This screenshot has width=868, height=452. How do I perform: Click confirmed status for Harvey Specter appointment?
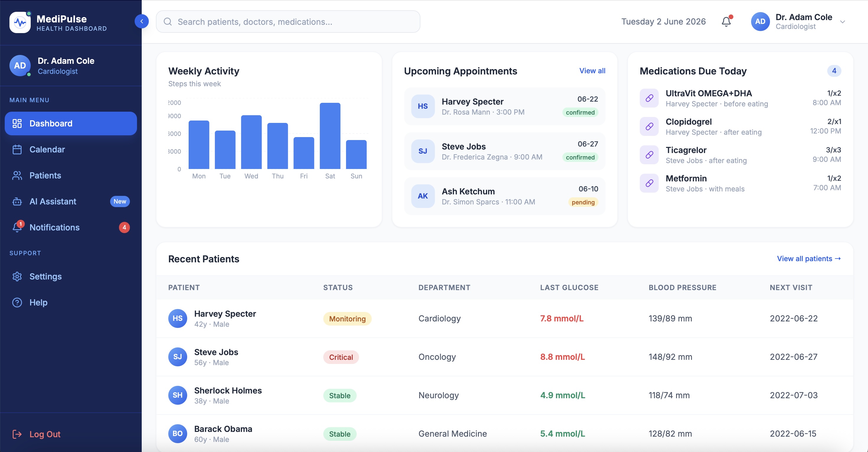(x=580, y=112)
